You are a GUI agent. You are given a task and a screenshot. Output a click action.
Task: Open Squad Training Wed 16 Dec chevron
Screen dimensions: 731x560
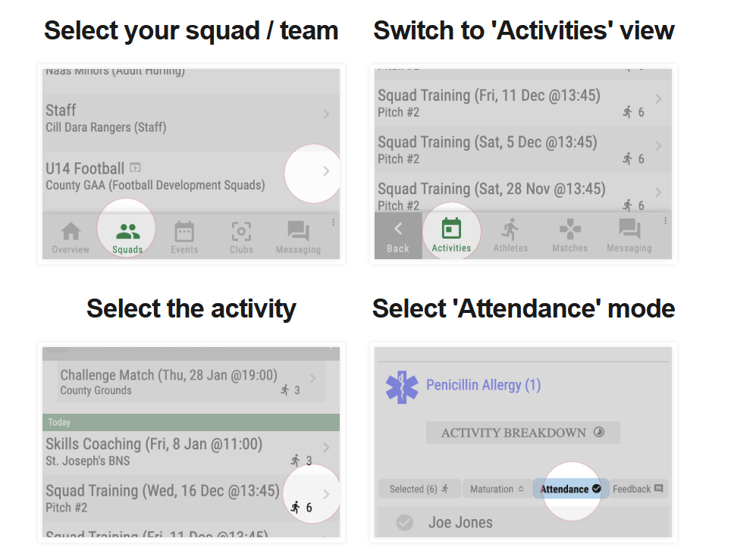pyautogui.click(x=326, y=494)
